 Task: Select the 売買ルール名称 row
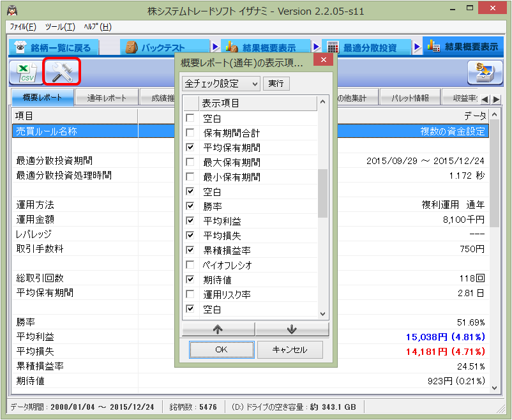[250, 131]
